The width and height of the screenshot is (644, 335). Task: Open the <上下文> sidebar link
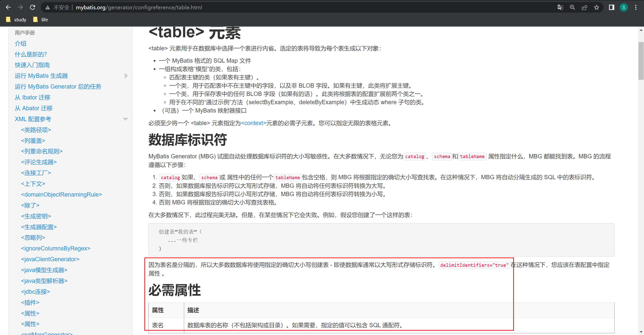pyautogui.click(x=33, y=184)
